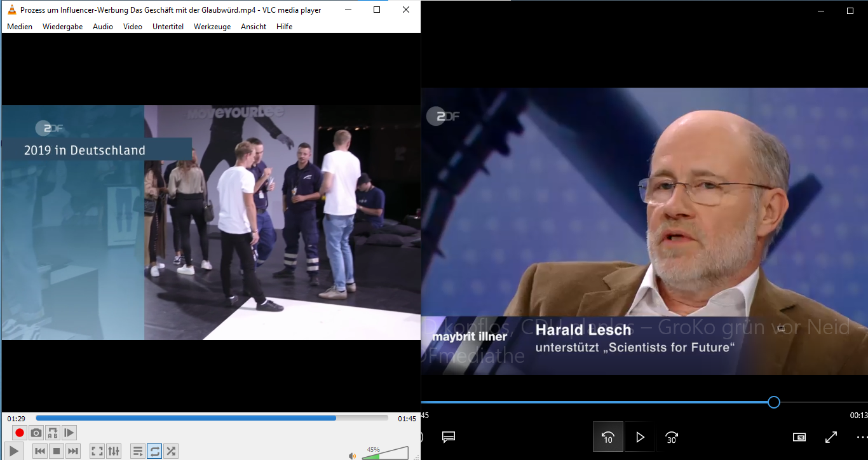Toggle VLC fullscreen video mode
Image resolution: width=868 pixels, height=460 pixels.
click(97, 451)
